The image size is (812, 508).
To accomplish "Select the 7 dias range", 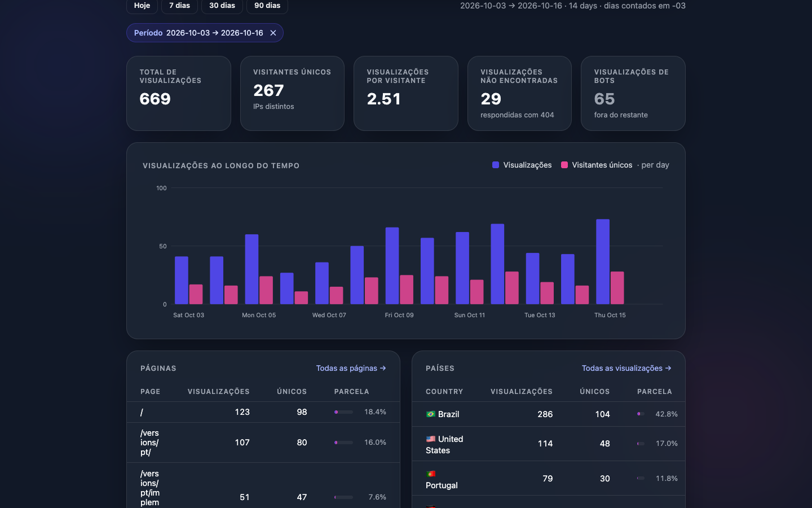I will pyautogui.click(x=179, y=6).
